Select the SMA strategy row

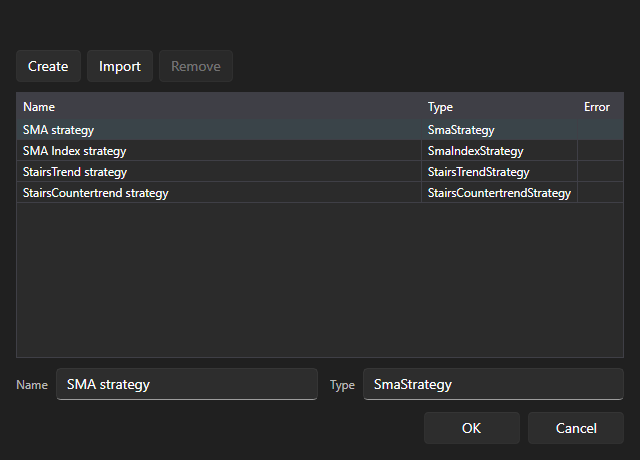point(320,130)
